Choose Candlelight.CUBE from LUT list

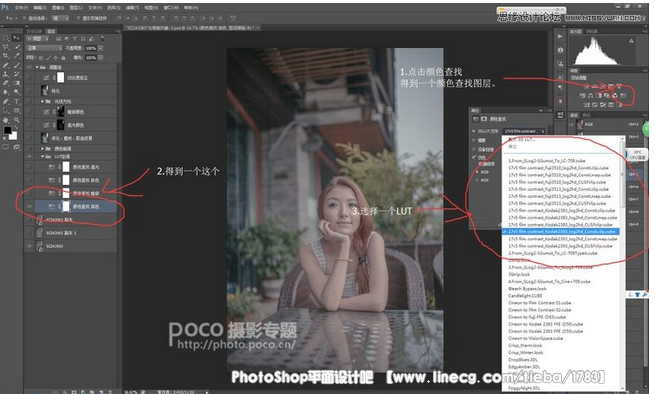pyautogui.click(x=525, y=296)
